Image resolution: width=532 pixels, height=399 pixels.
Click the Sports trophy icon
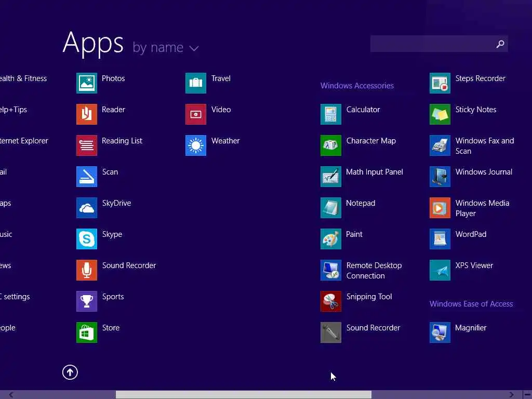point(87,302)
